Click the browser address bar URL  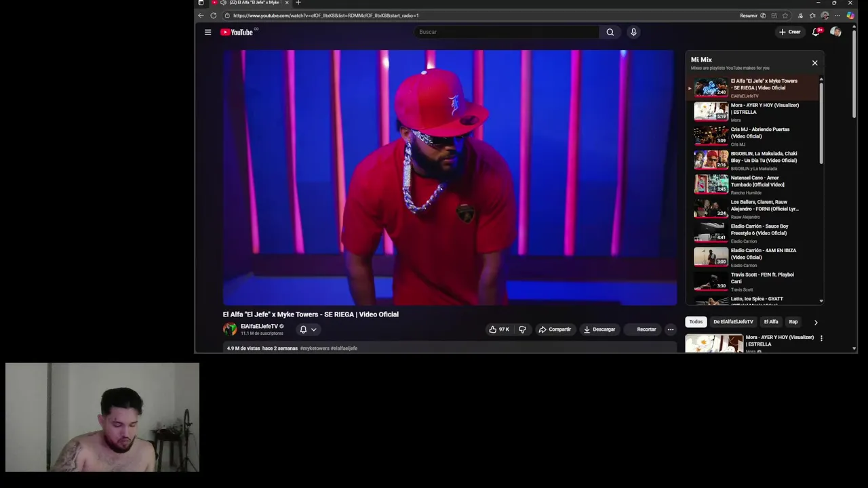coord(325,15)
